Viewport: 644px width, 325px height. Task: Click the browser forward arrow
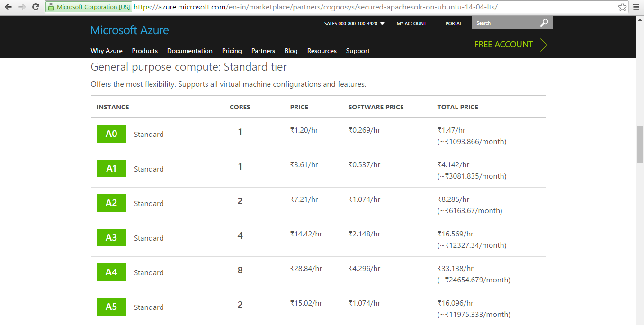[x=22, y=7]
